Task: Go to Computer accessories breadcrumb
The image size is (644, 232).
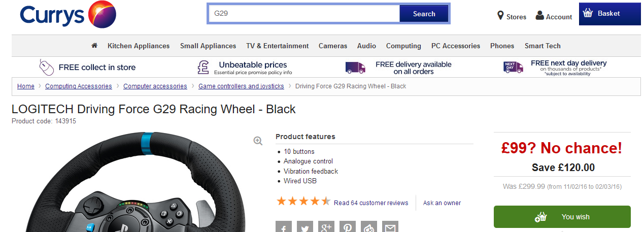Action: [x=155, y=86]
